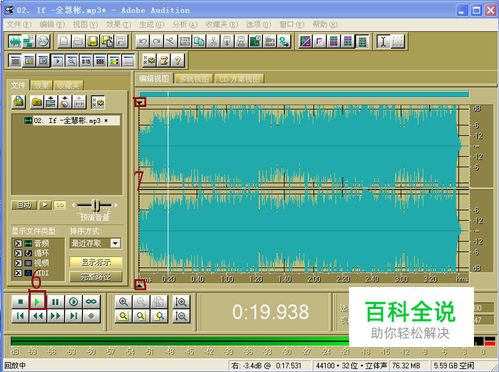Jump to the end with go-to-end button

coord(73,316)
